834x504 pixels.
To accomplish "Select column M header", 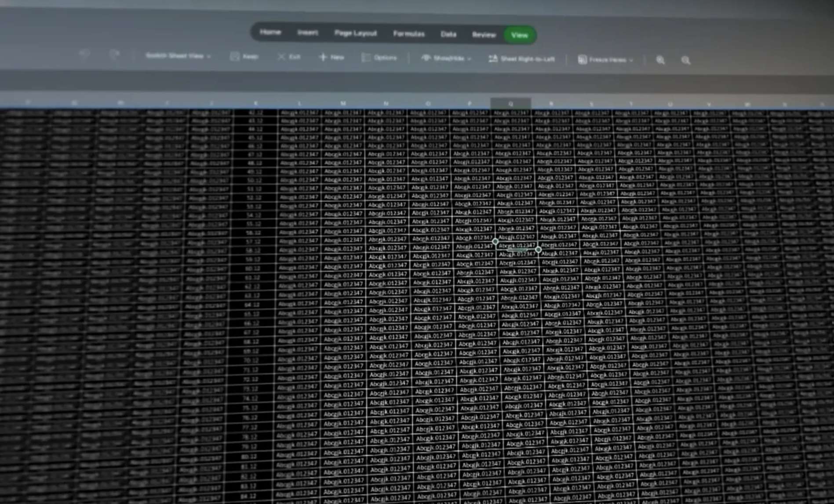I will click(x=342, y=103).
